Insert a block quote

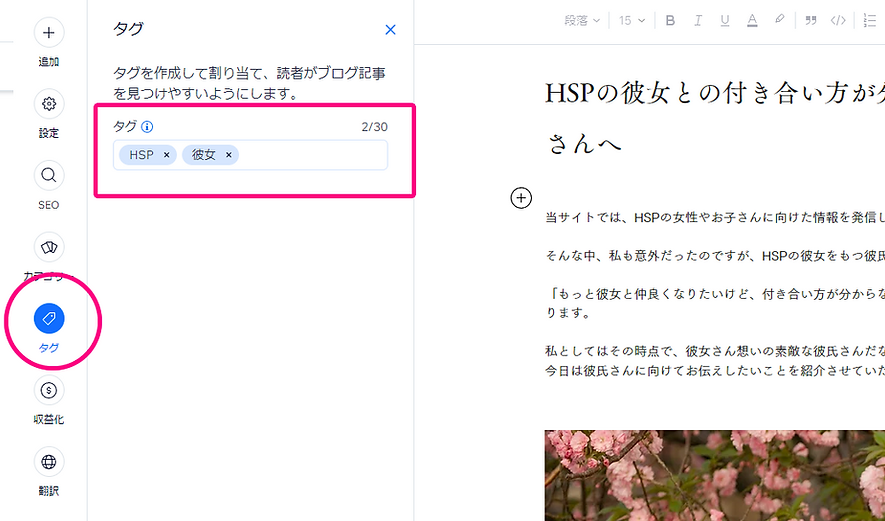pyautogui.click(x=811, y=21)
